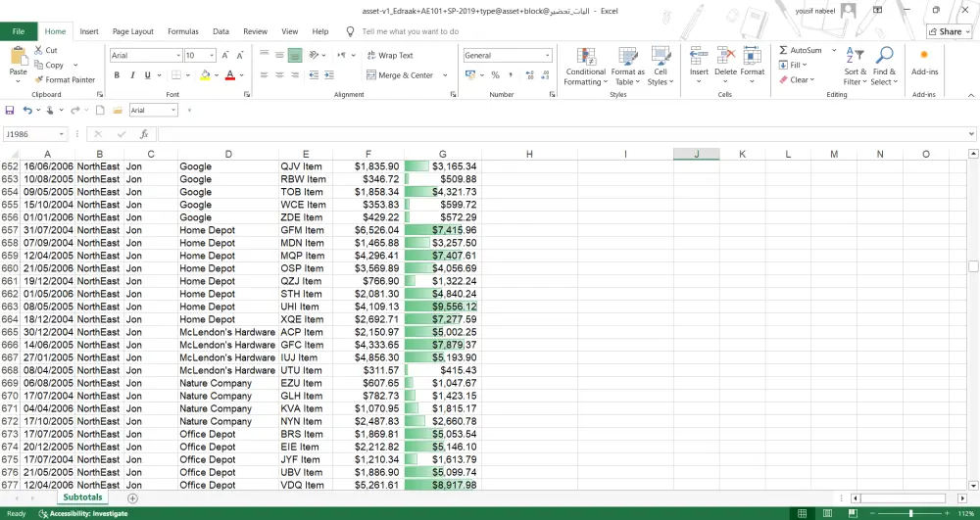Select column G header
The width and height of the screenshot is (980, 520).
pos(443,154)
